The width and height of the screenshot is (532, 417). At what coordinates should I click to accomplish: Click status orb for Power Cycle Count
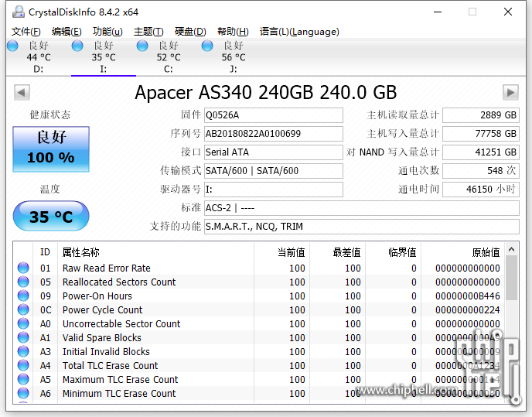tap(23, 309)
